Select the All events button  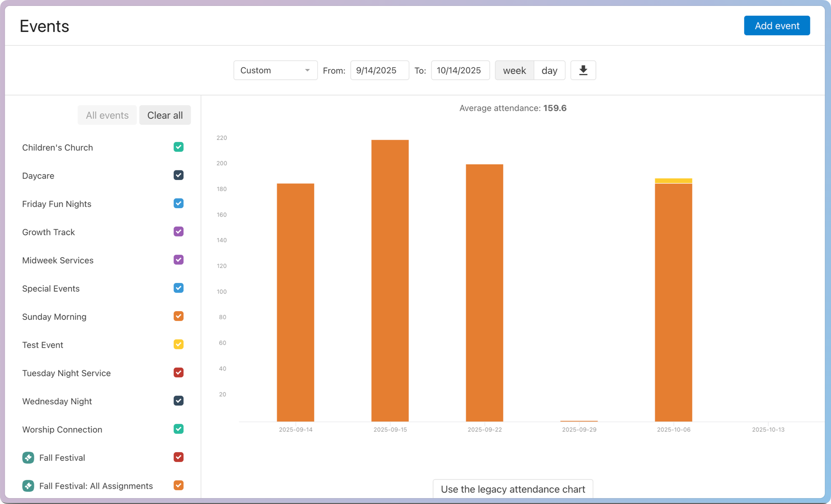tap(107, 115)
